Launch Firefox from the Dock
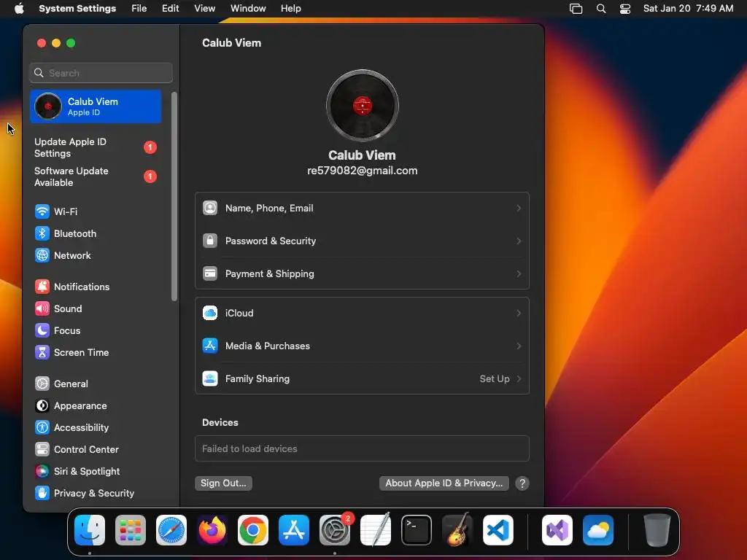The width and height of the screenshot is (747, 560). click(x=212, y=530)
